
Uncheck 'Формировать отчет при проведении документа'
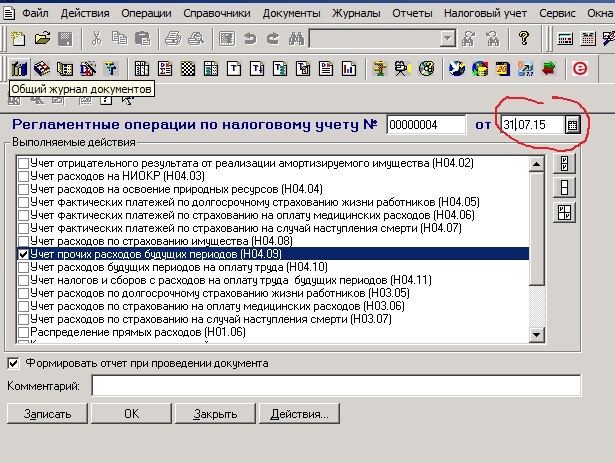[x=13, y=363]
